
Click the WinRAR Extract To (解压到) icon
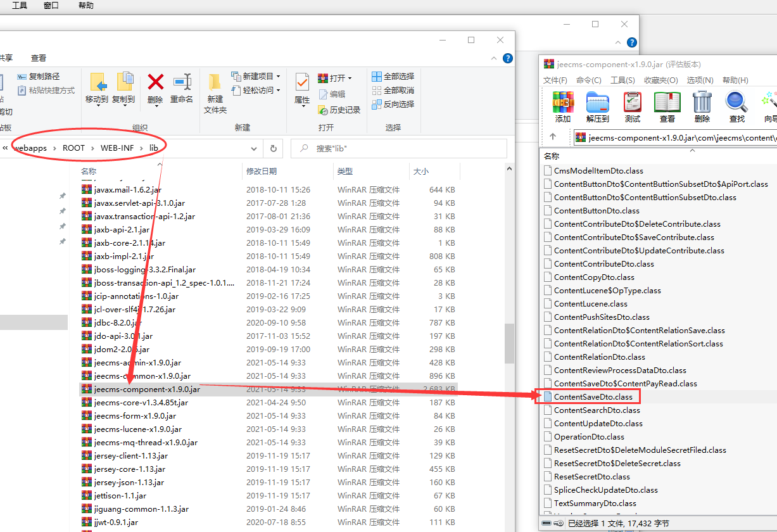597,103
